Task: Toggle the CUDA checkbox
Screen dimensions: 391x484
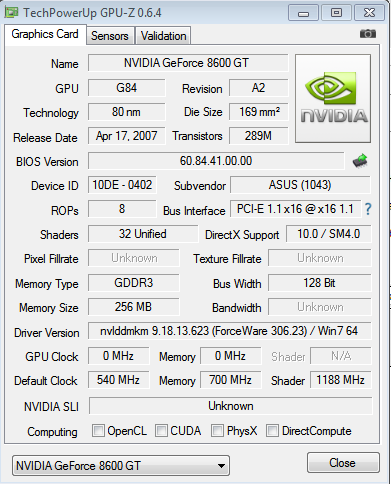Action: [161, 430]
